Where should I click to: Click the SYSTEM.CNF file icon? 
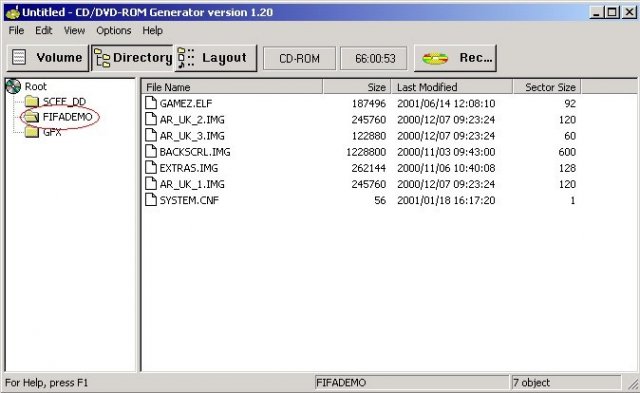tap(151, 200)
